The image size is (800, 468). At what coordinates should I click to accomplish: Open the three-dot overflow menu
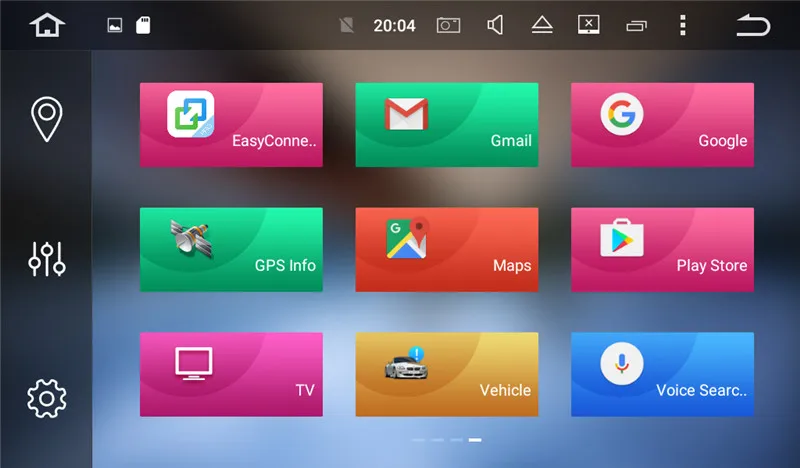(x=683, y=25)
